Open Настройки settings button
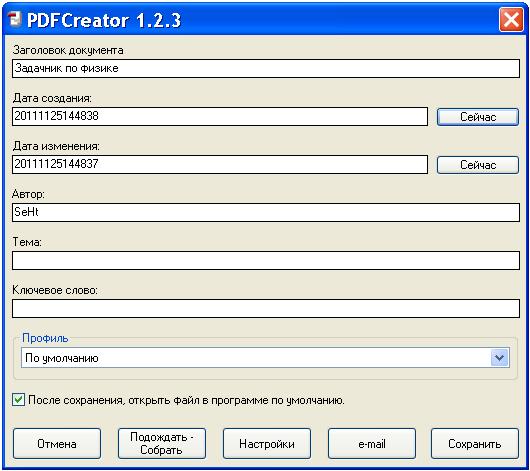This screenshot has height=471, width=530. pyautogui.click(x=267, y=444)
